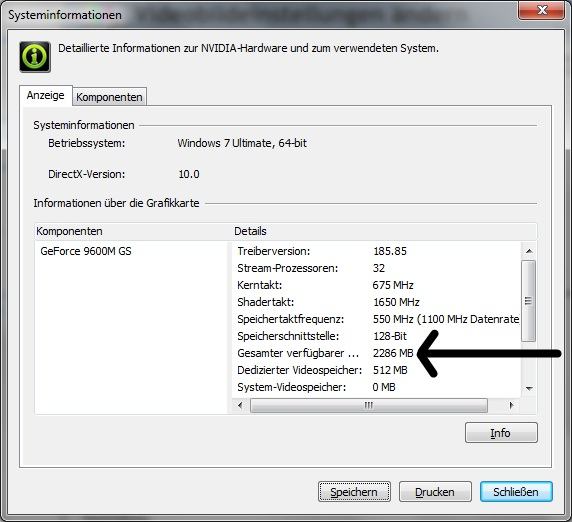Open the Info button
Screen dimensions: 572x522
point(501,433)
